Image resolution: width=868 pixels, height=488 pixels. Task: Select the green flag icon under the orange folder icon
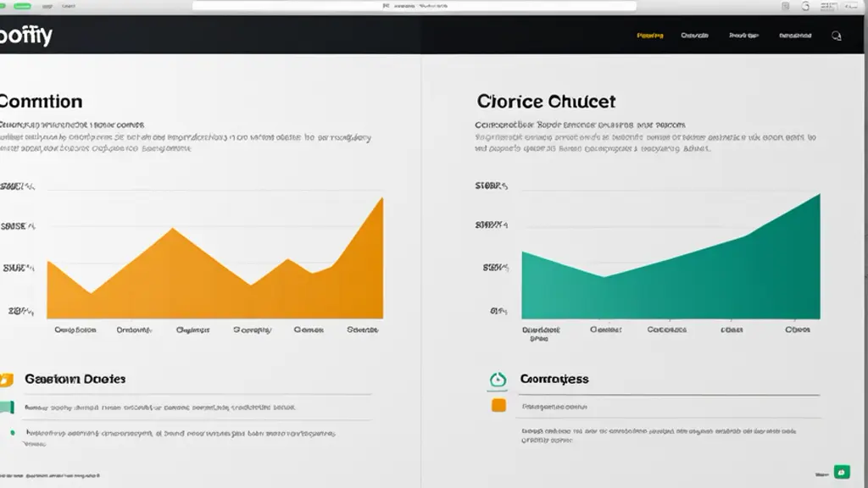click(x=7, y=408)
